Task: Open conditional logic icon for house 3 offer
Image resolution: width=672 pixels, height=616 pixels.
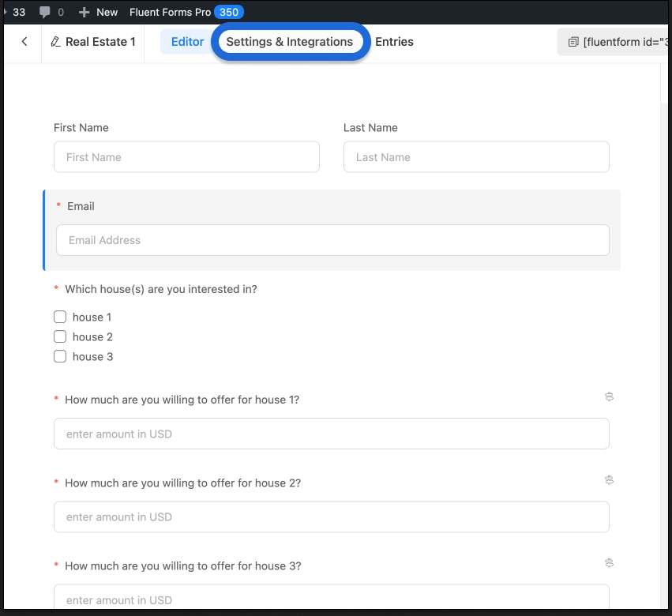Action: (x=609, y=563)
